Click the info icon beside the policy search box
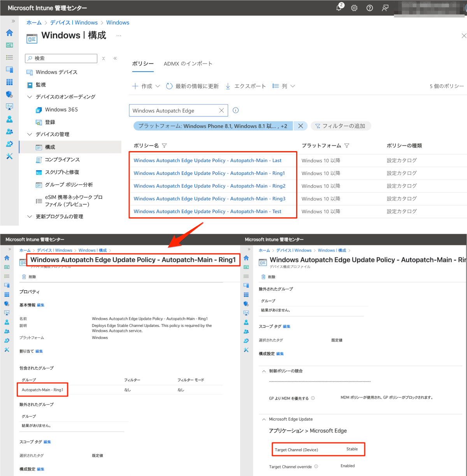This screenshot has width=467, height=476. coord(235,110)
